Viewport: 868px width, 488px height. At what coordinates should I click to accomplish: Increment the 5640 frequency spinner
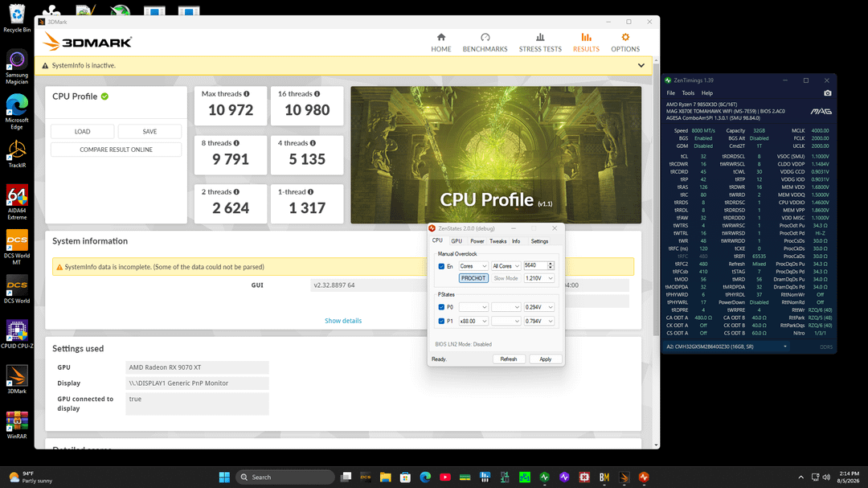pyautogui.click(x=551, y=265)
